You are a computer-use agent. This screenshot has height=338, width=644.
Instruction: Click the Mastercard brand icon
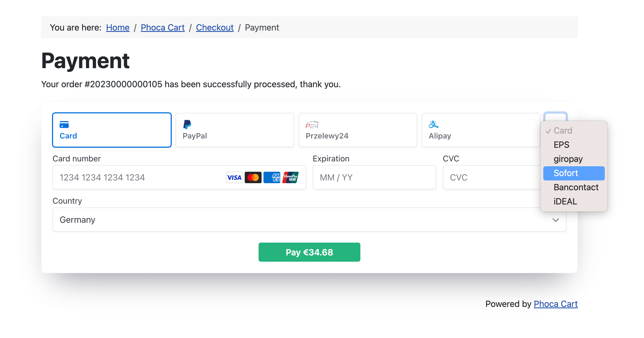pyautogui.click(x=253, y=177)
